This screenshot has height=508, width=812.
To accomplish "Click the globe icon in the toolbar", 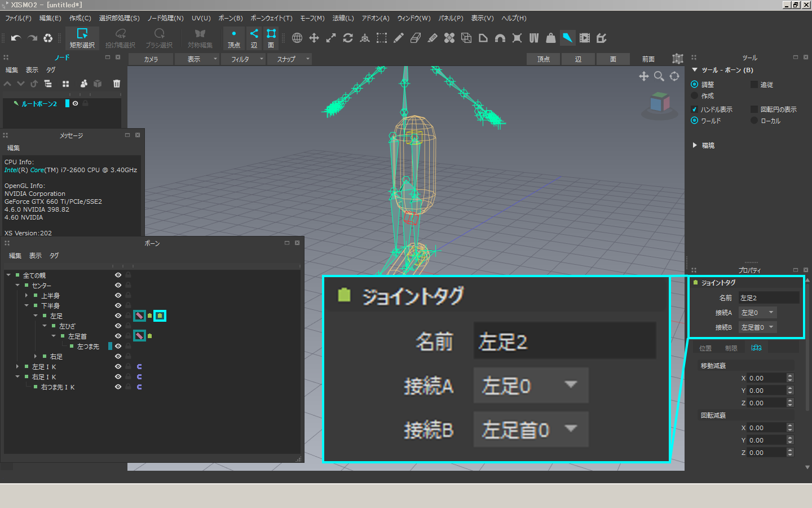I will click(297, 38).
